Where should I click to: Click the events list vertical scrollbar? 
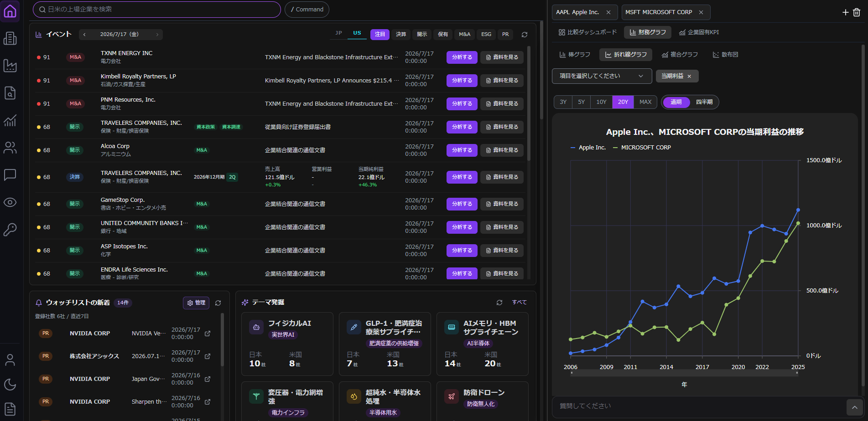(x=529, y=103)
